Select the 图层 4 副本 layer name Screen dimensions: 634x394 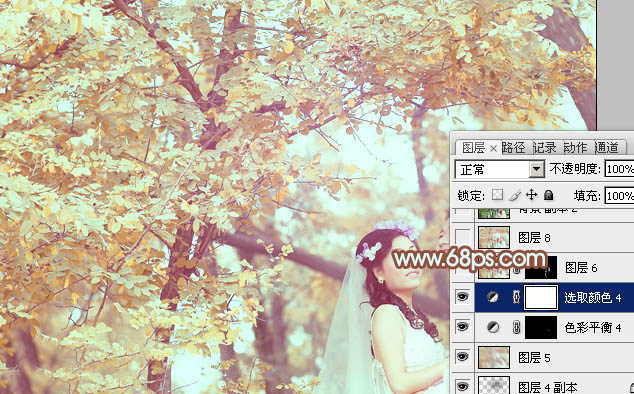[548, 388]
